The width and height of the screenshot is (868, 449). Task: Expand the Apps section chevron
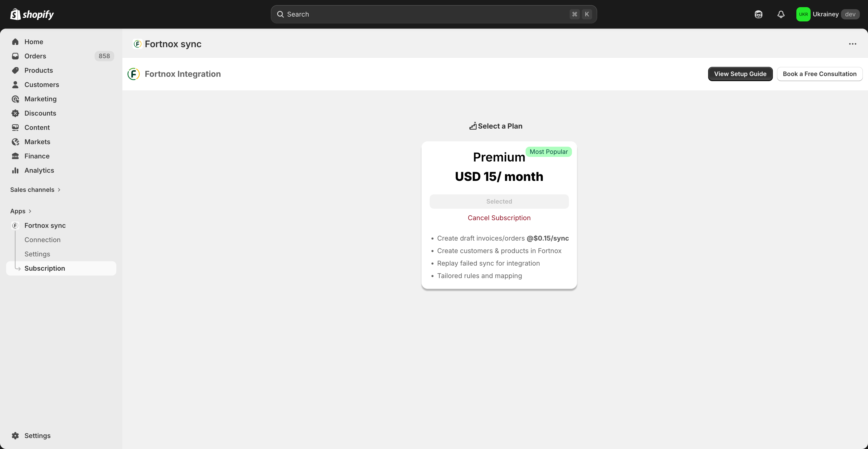(30, 211)
